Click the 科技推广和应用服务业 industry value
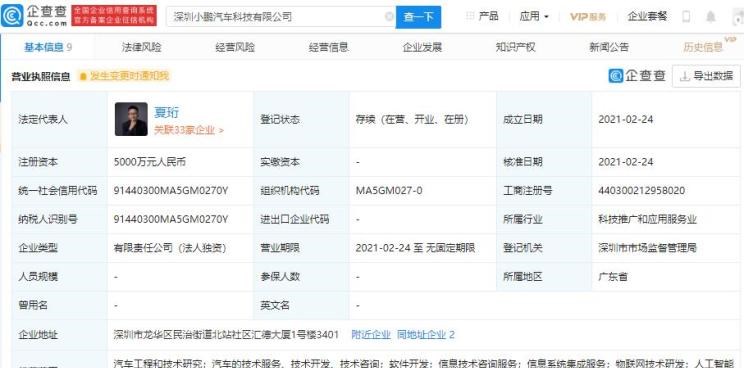 point(647,219)
